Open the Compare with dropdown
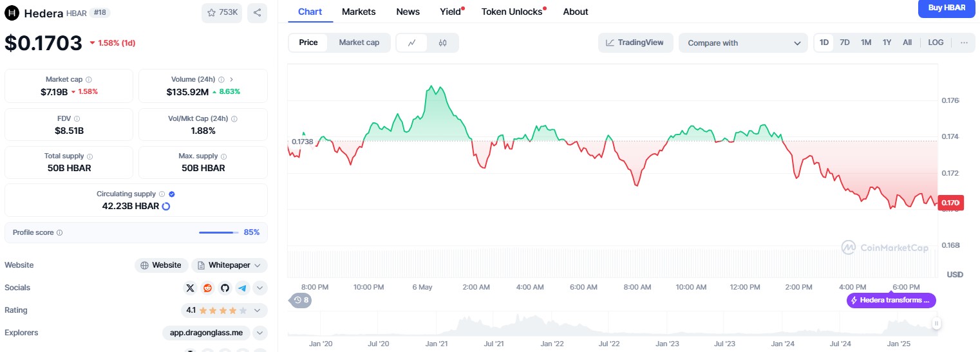 (x=742, y=43)
